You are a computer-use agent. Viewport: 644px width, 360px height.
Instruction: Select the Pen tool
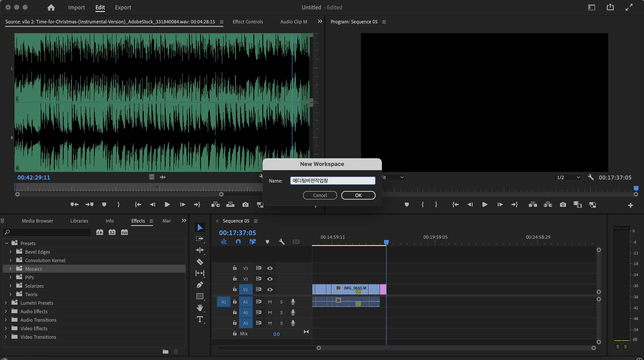pyautogui.click(x=200, y=285)
